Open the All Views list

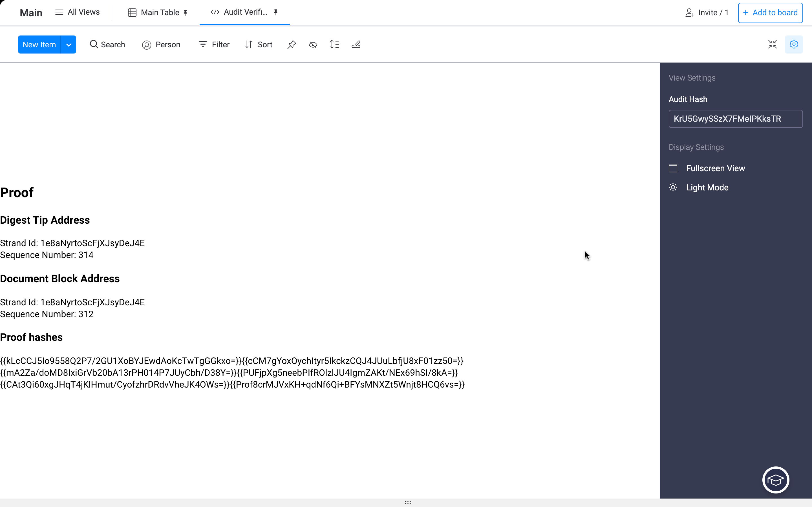click(78, 12)
